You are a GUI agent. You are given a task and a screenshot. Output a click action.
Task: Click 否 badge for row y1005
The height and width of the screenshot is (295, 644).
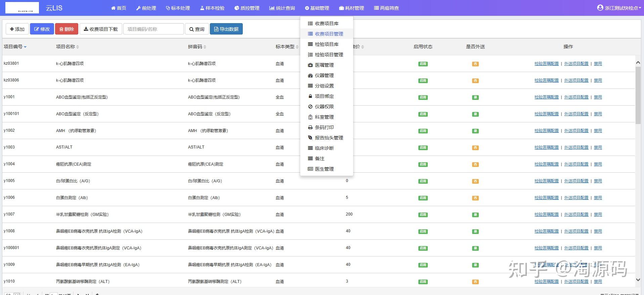(475, 181)
